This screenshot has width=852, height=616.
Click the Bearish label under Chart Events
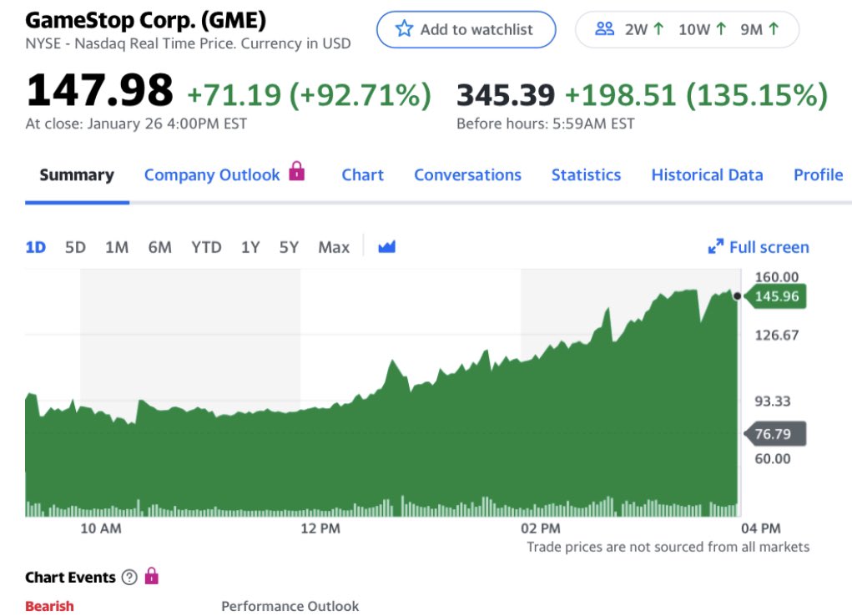[49, 606]
